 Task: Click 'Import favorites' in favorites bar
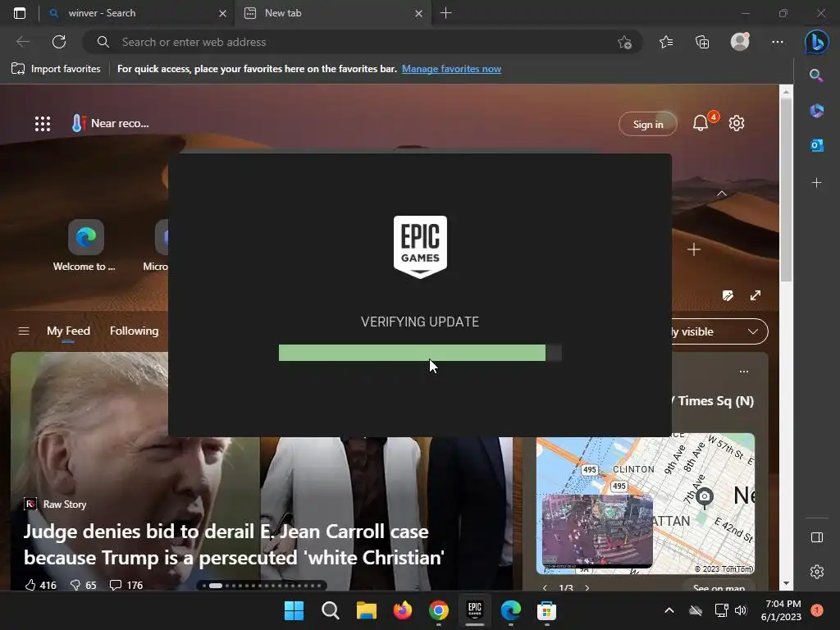56,69
